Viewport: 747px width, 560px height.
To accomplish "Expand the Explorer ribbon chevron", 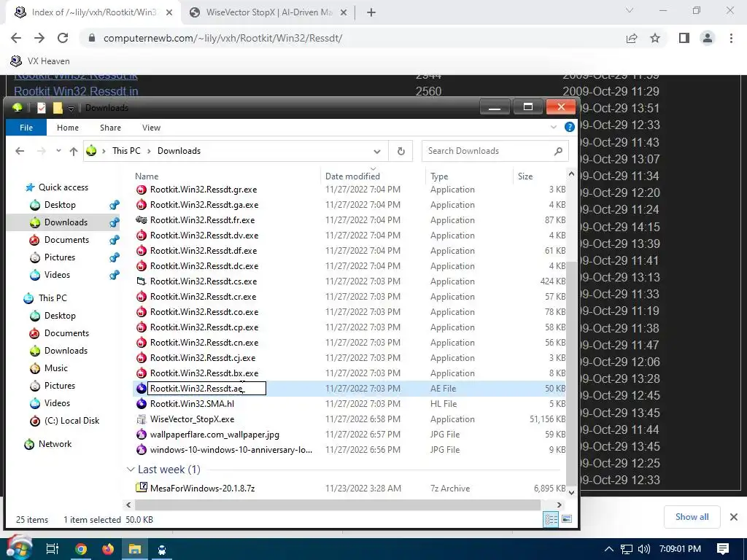I will point(554,127).
